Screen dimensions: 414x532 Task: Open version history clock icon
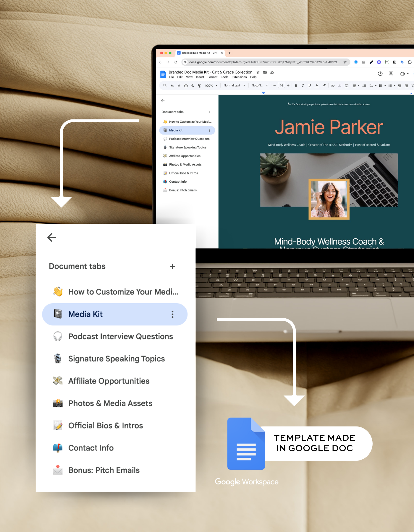380,74
